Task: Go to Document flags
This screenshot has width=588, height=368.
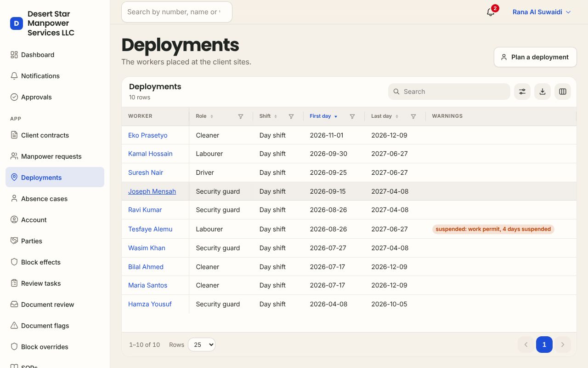Action: point(55,326)
